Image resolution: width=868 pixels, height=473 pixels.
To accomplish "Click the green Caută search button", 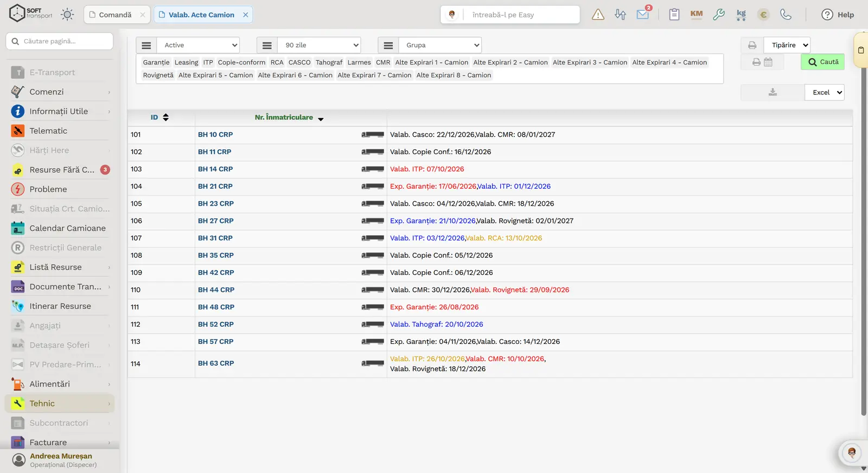I will (x=822, y=62).
